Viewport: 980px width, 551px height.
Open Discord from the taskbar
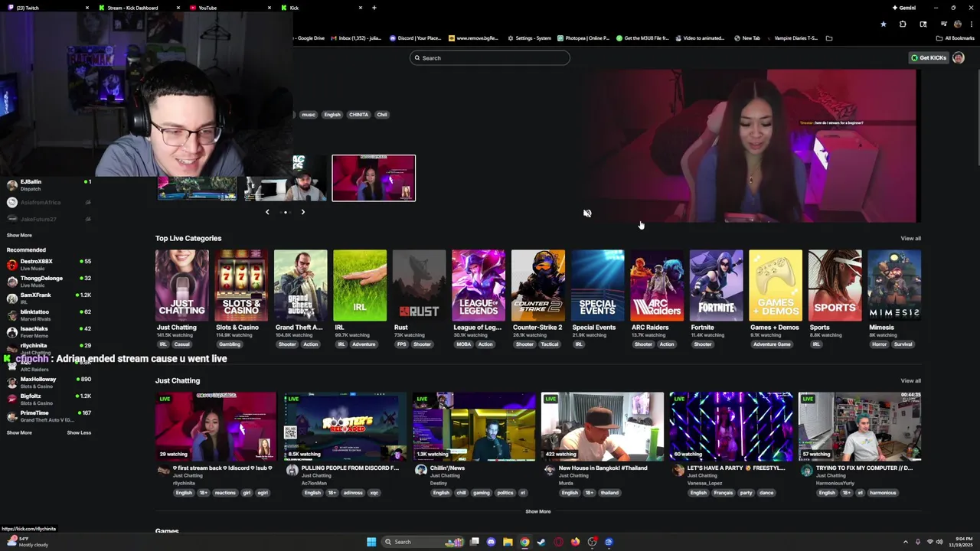point(491,542)
